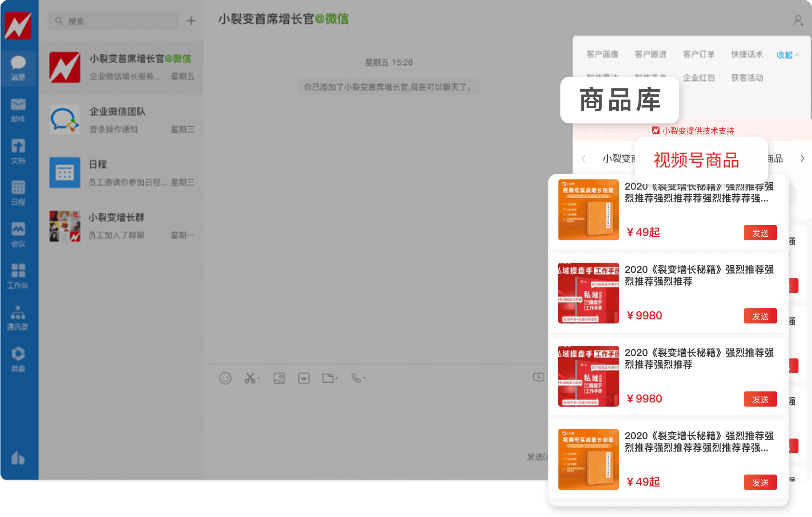Click 发送 on first ¥49起 product
The height and width of the screenshot is (517, 812).
coord(760,233)
